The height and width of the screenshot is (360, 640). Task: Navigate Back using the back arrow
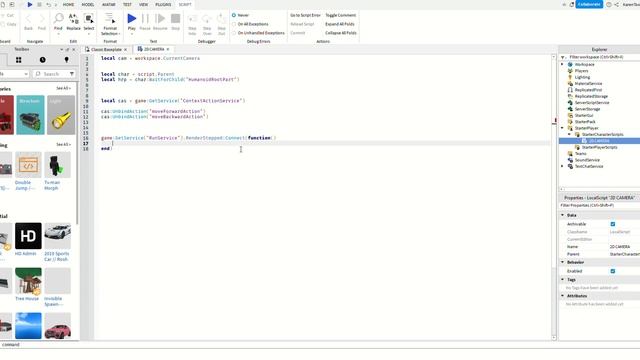tap(28, 18)
